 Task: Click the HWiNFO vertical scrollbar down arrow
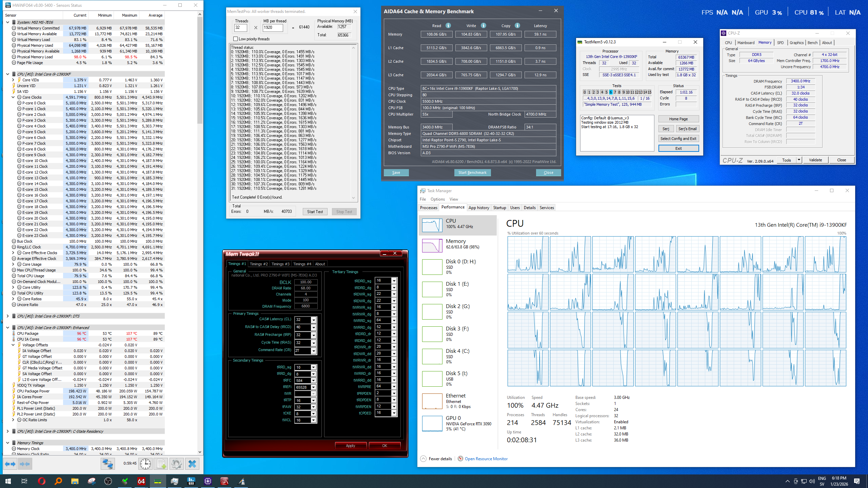click(200, 452)
